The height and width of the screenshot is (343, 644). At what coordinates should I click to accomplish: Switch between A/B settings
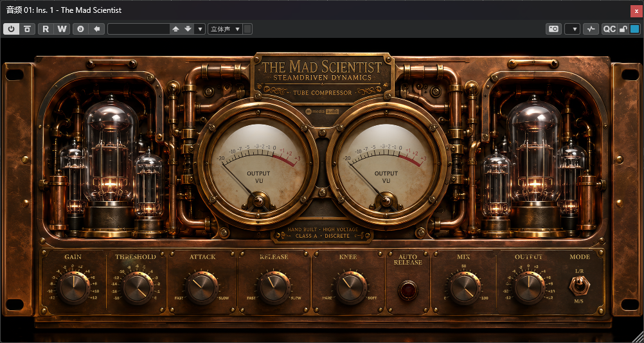(81, 29)
